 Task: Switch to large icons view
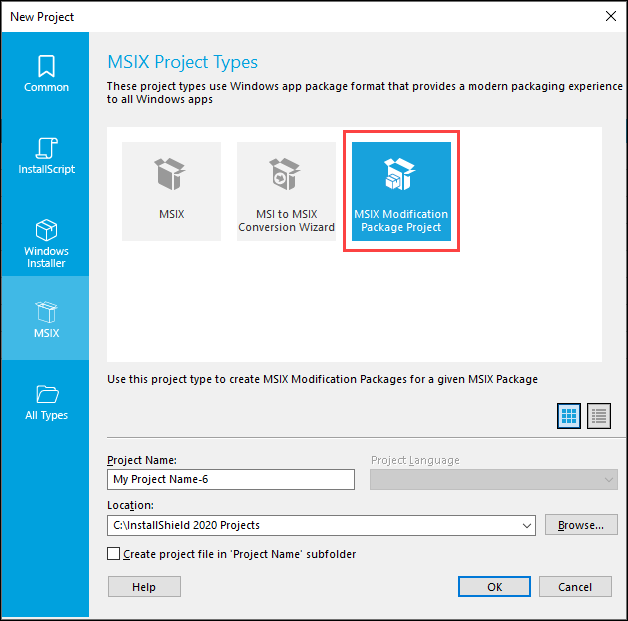point(568,417)
